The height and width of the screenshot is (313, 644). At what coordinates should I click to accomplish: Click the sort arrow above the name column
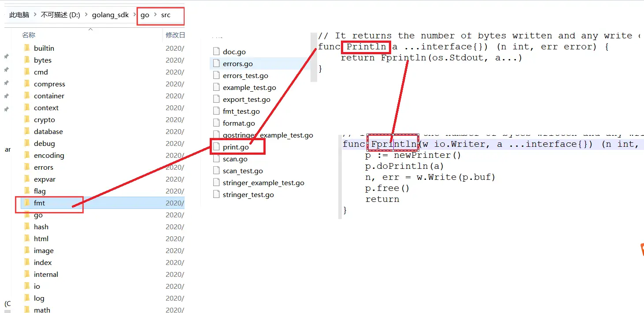(90, 30)
